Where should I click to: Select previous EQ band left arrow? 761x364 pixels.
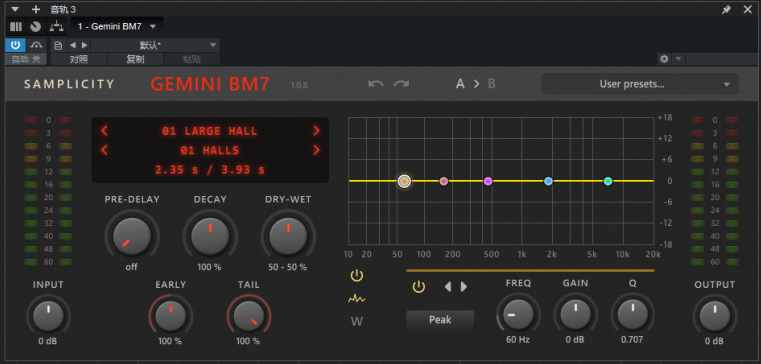447,287
